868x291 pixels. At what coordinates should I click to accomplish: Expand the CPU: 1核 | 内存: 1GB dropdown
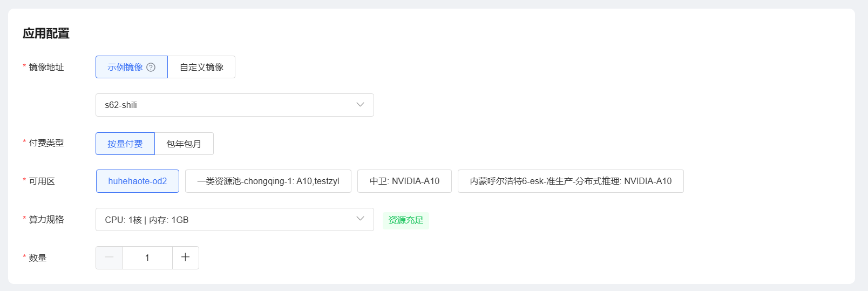227,220
